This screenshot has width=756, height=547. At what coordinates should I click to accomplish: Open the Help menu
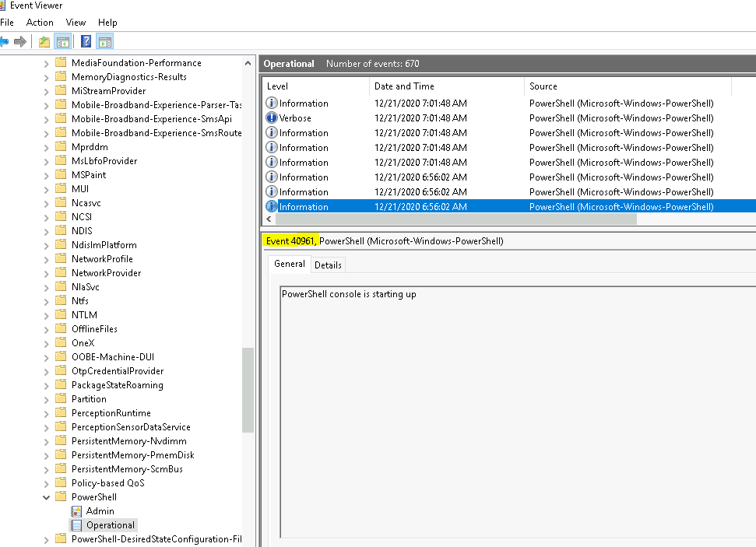[x=107, y=23]
